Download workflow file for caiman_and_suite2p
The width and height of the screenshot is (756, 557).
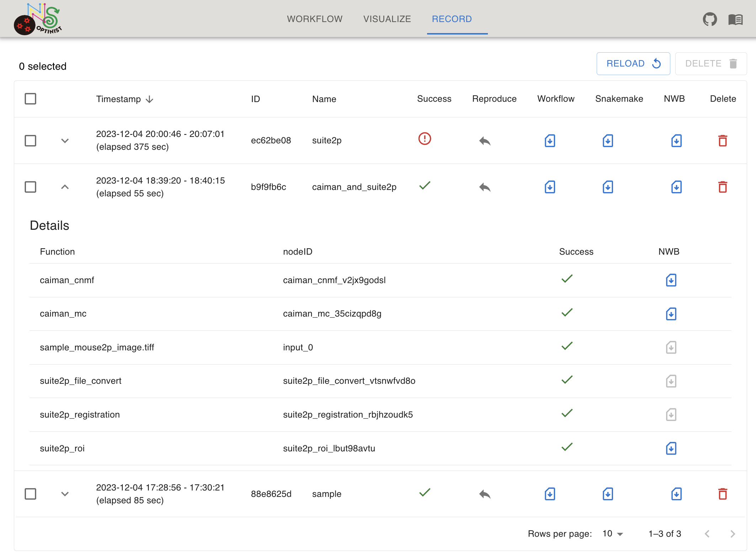point(550,187)
